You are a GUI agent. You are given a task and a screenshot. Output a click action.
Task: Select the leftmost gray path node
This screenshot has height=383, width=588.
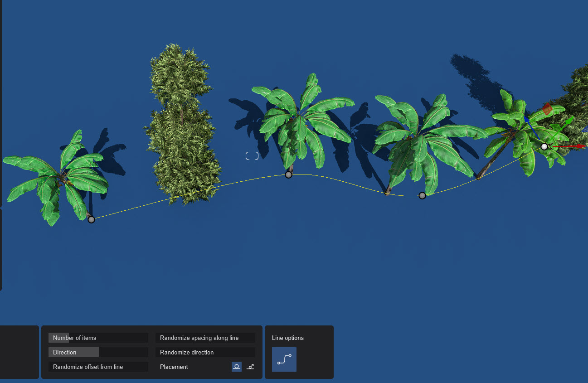(92, 219)
